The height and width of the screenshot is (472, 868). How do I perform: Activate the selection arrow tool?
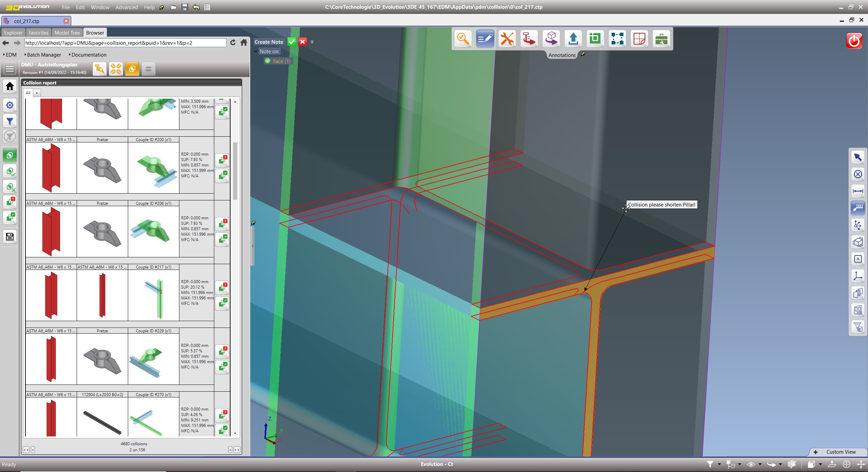click(858, 157)
